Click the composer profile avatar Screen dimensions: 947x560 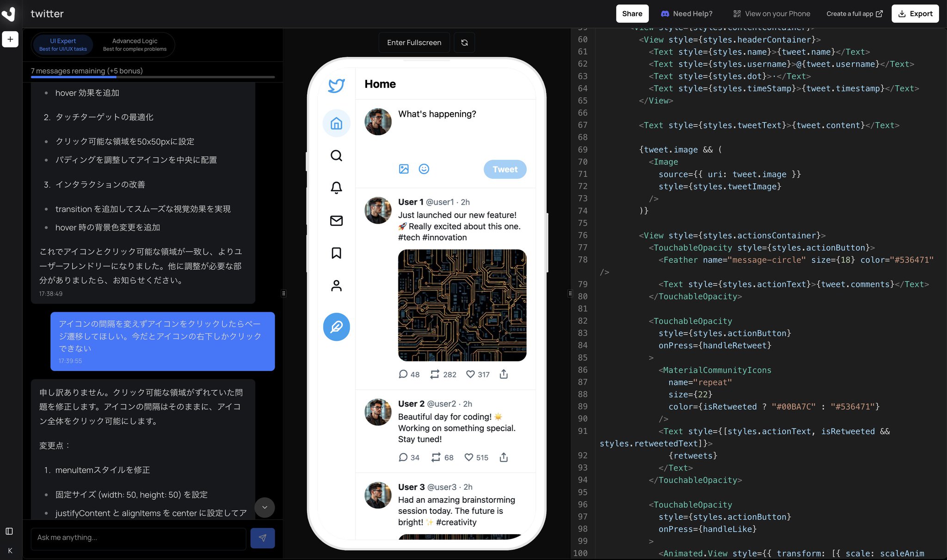pos(378,122)
